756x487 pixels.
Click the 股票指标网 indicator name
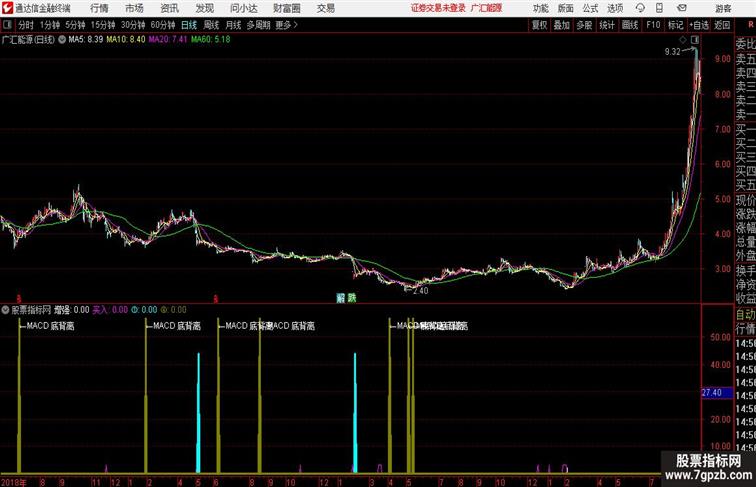31,310
